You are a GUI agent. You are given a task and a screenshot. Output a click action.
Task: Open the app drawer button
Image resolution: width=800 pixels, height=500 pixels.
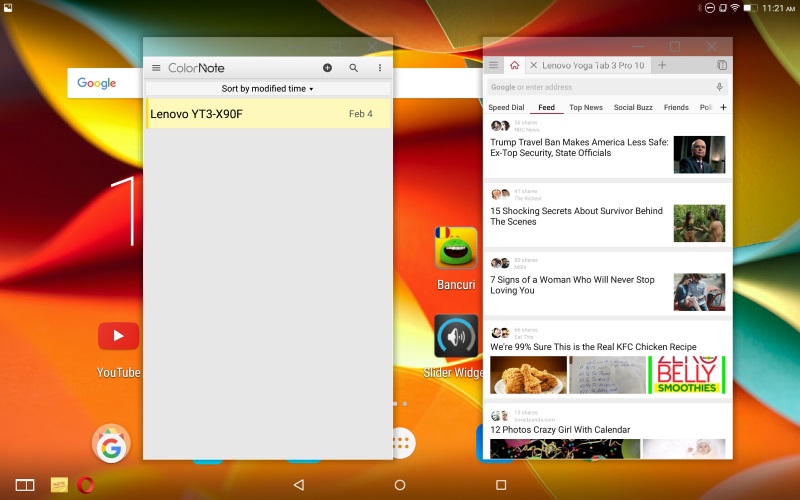coord(404,443)
